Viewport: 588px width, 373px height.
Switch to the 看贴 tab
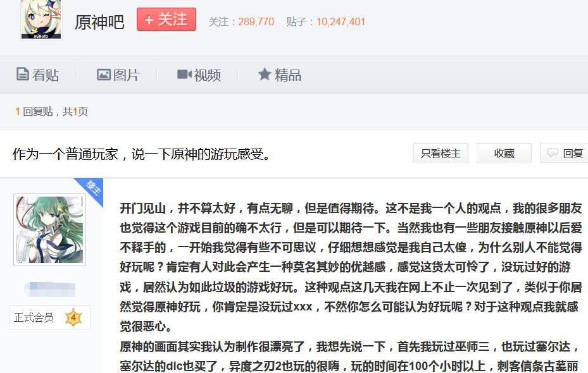(38, 75)
